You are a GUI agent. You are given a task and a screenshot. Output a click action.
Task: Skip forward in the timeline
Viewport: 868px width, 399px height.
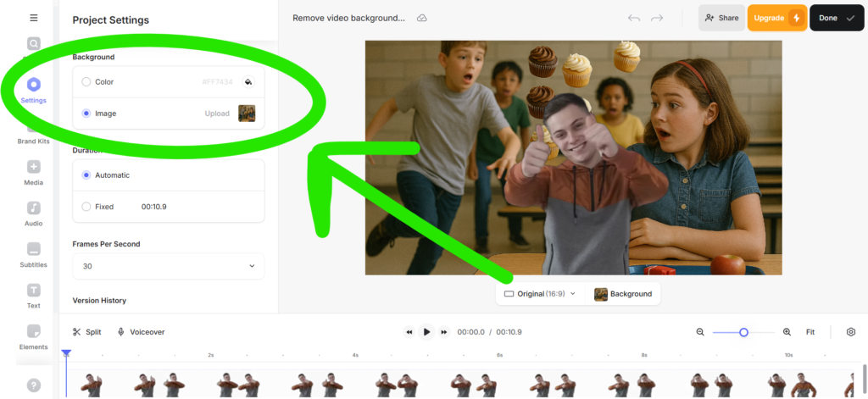tap(444, 332)
